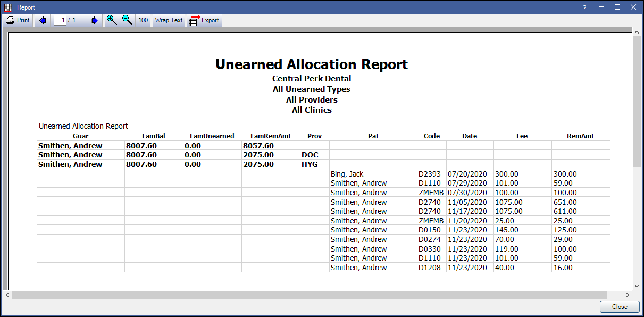This screenshot has width=644, height=317.
Task: Go to previous page with left arrow
Action: tap(43, 20)
